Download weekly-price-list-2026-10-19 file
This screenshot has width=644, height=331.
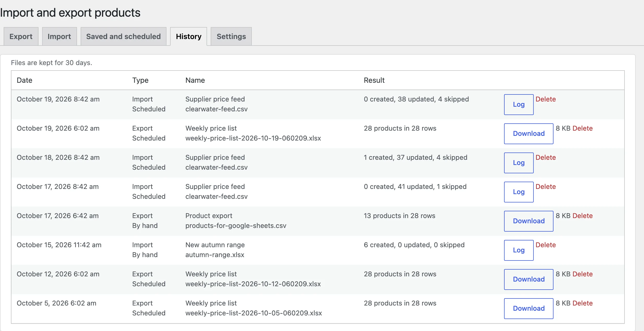[529, 134]
